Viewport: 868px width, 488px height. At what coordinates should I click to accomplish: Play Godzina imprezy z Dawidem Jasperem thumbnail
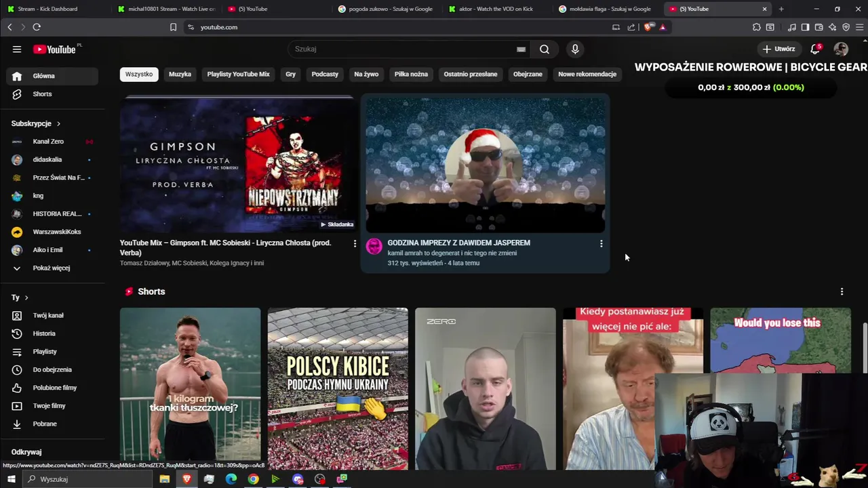[485, 165]
